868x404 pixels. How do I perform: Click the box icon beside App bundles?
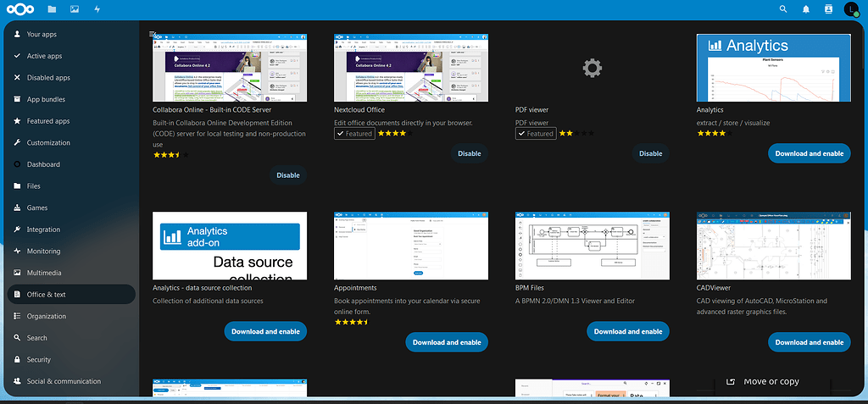tap(17, 99)
